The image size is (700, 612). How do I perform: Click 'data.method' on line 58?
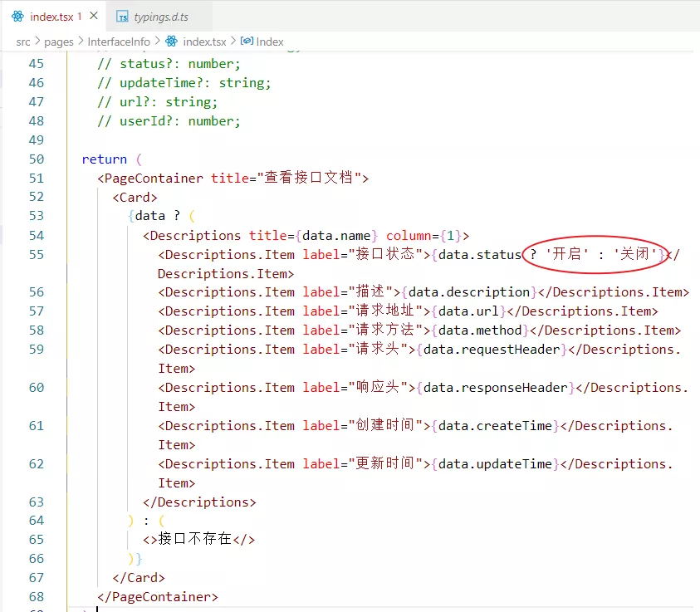pyautogui.click(x=480, y=330)
